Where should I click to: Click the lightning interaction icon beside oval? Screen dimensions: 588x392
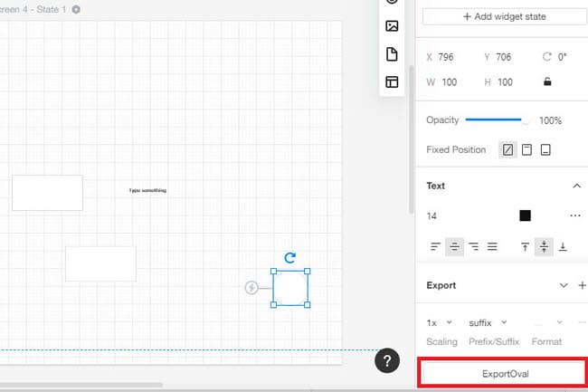coord(251,288)
